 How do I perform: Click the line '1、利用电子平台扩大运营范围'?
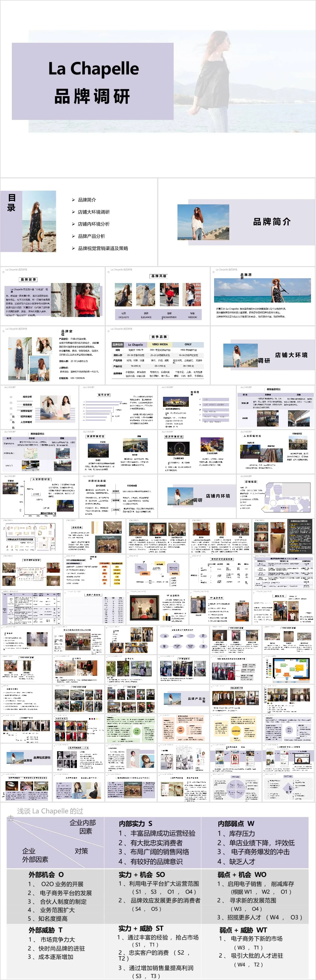coord(158,884)
